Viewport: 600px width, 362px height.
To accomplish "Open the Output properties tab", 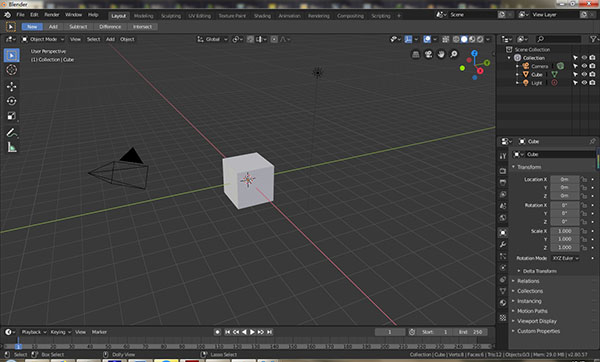I will (x=503, y=182).
